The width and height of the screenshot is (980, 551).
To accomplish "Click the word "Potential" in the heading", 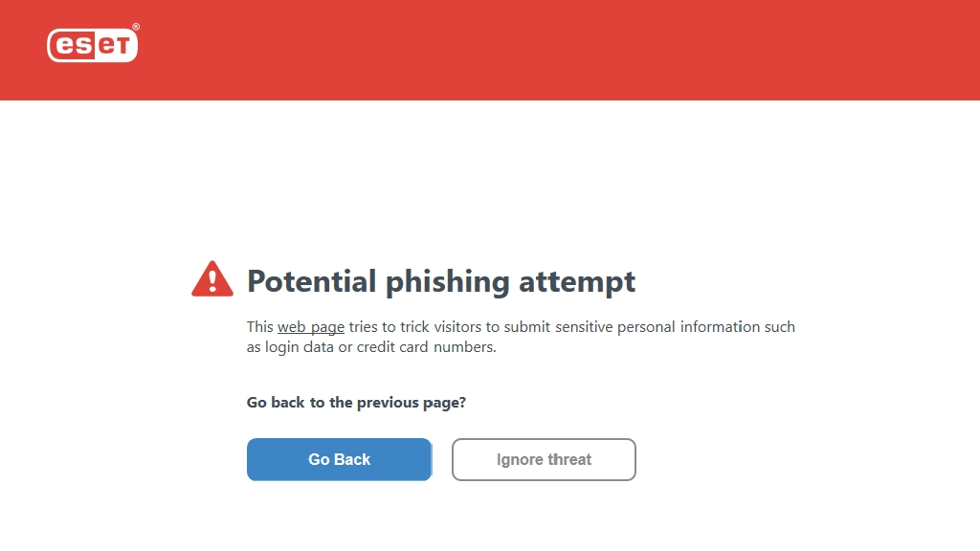I will pyautogui.click(x=311, y=281).
